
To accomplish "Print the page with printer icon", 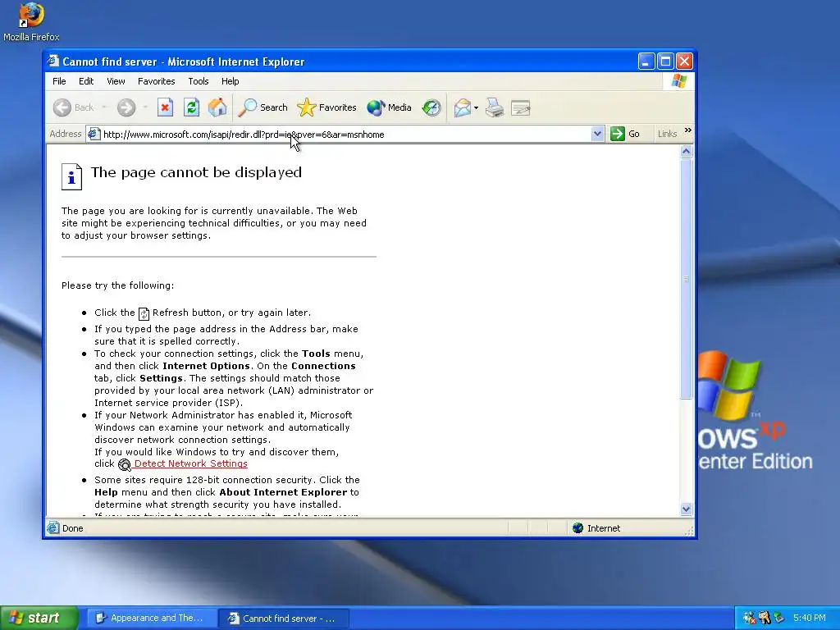I will 495,107.
